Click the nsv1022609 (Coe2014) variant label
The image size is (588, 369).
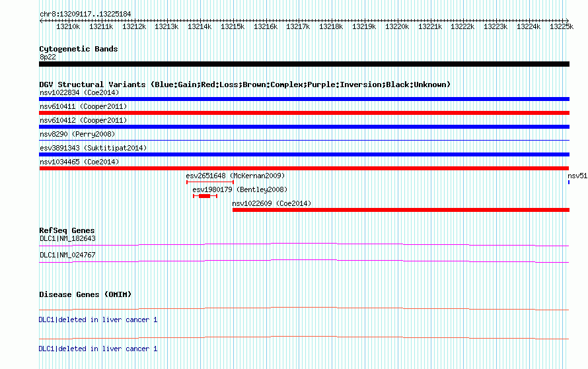272,203
